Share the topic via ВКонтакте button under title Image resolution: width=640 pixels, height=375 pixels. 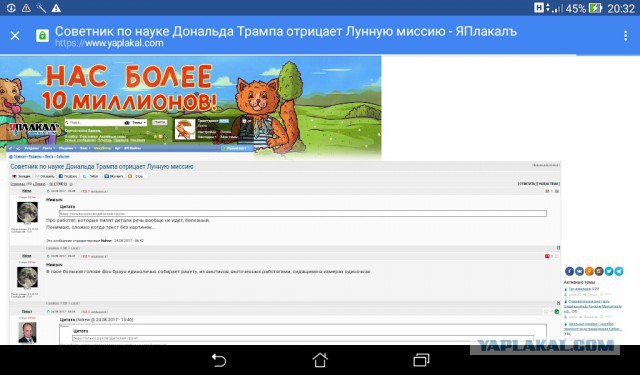click(114, 176)
